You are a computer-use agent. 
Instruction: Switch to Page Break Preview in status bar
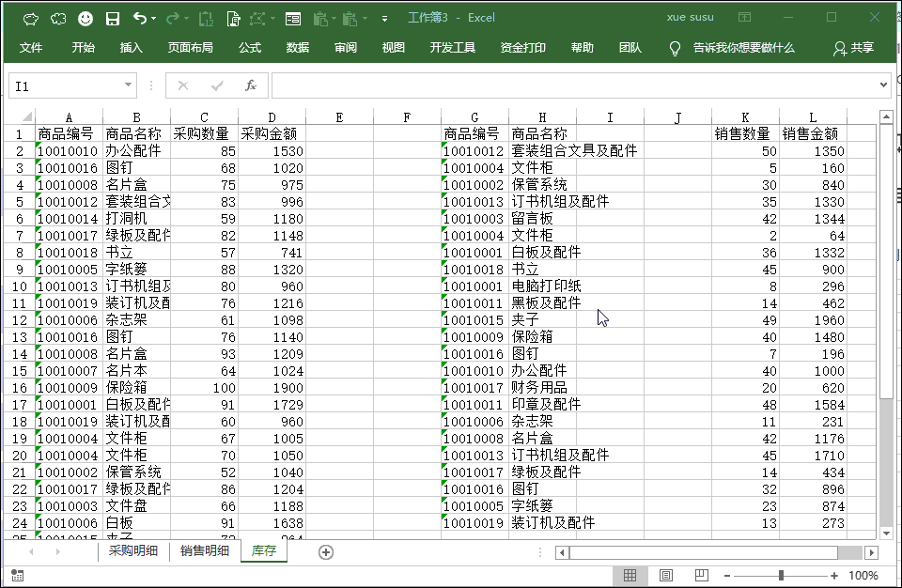pos(701,576)
